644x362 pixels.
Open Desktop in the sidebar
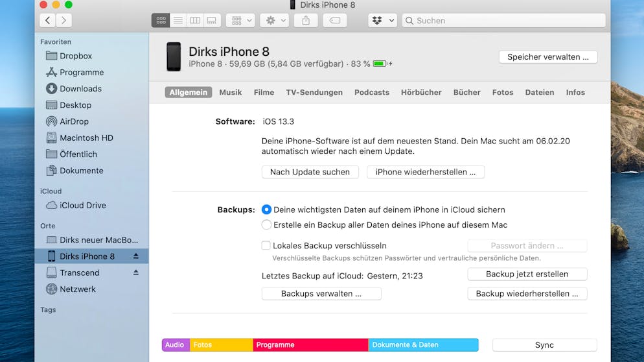91,105
